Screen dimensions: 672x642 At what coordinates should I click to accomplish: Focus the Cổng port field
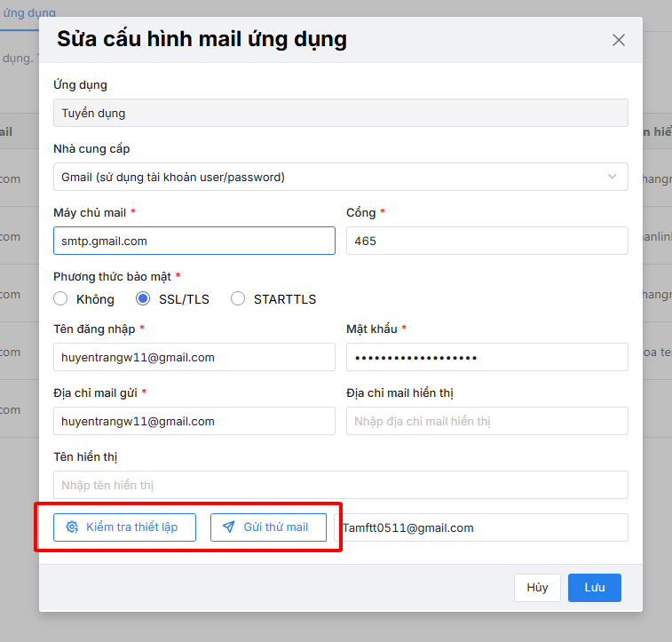pyautogui.click(x=486, y=241)
